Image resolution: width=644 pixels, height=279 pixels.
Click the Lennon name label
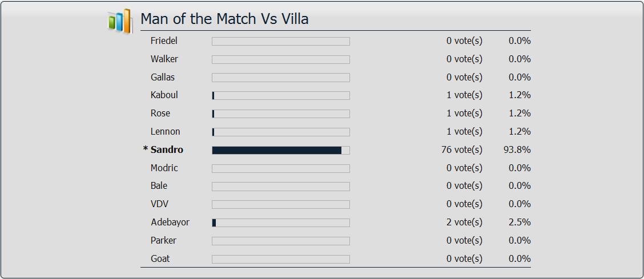coord(165,132)
